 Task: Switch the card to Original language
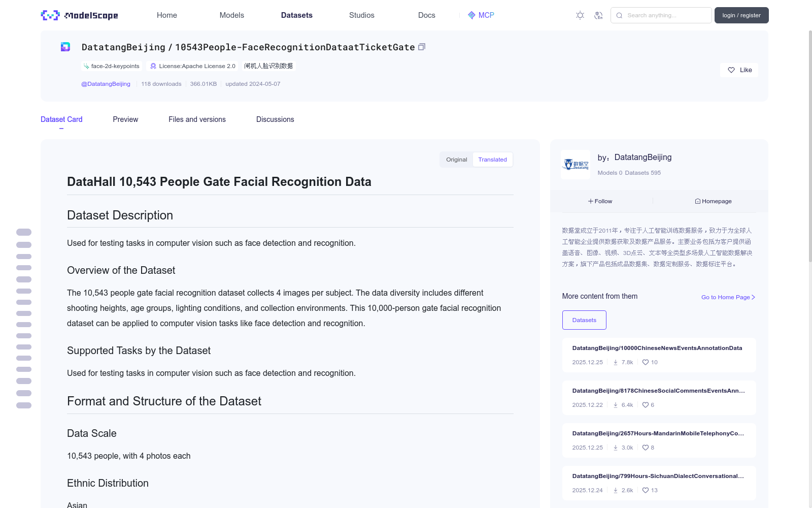click(457, 160)
